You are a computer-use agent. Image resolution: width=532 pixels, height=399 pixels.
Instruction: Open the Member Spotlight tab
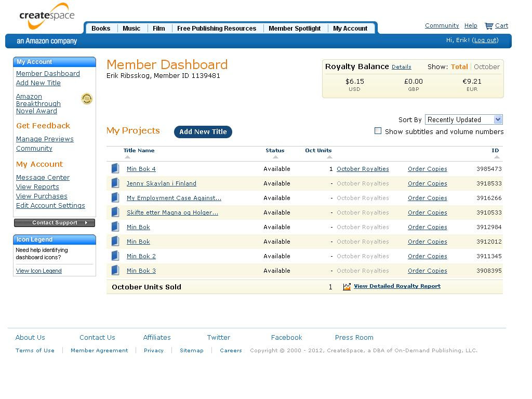pyautogui.click(x=295, y=29)
